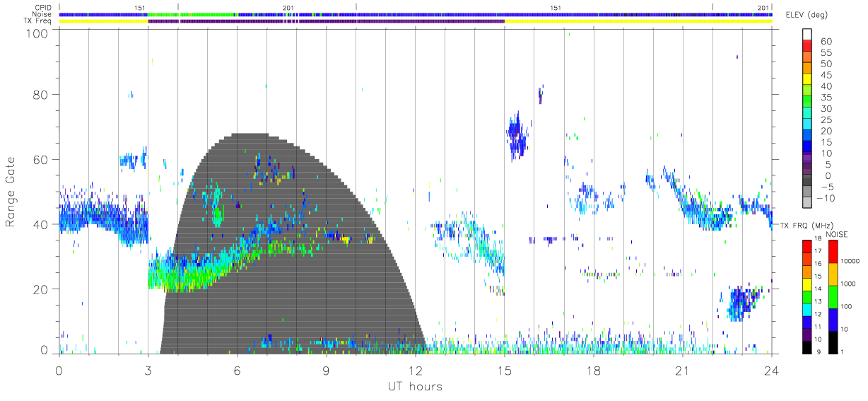Click UT hours tick label 3
This screenshot has width=868, height=401.
click(x=148, y=370)
